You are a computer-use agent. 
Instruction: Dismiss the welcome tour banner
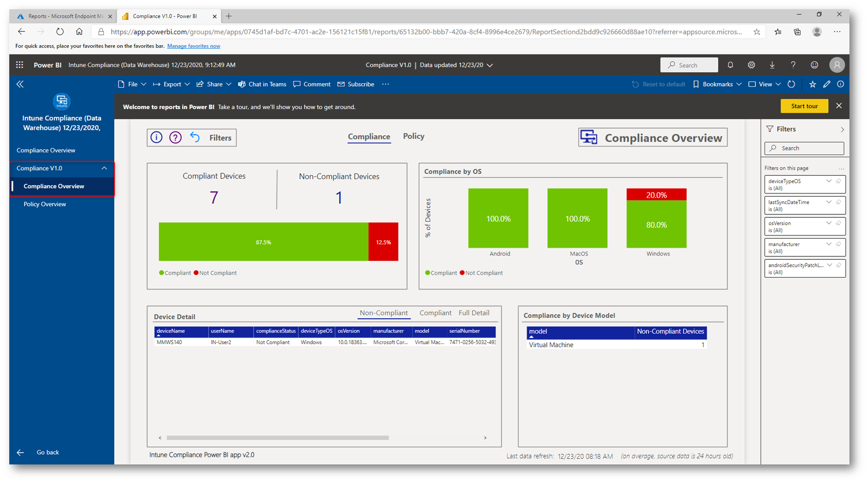point(839,106)
